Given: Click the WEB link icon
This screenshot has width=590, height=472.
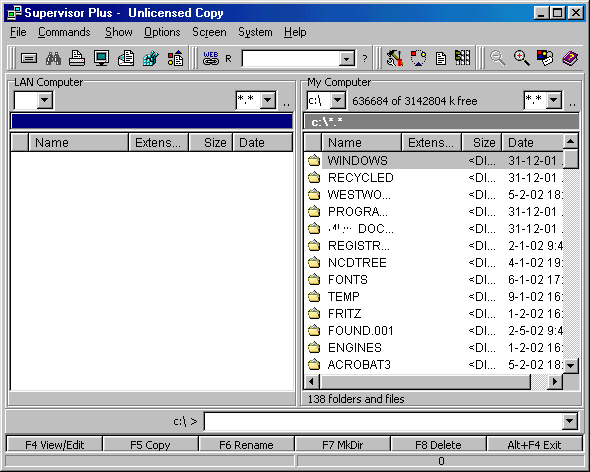Looking at the screenshot, I should click(x=211, y=58).
